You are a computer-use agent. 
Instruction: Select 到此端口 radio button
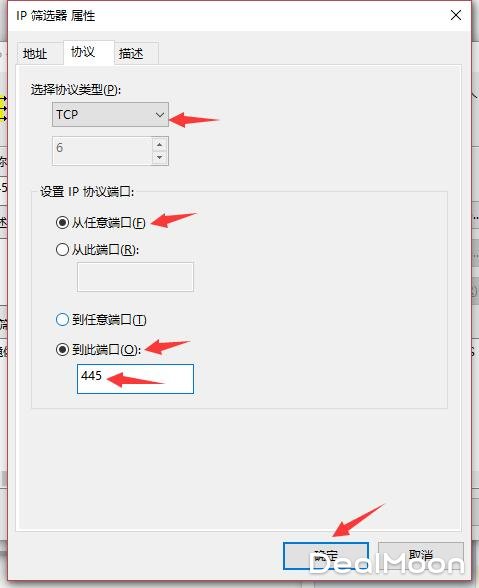62,350
